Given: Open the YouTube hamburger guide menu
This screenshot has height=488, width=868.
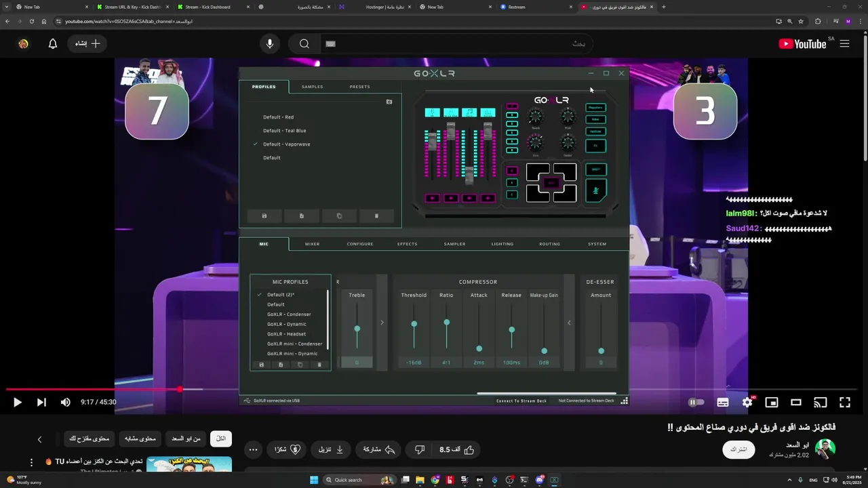Looking at the screenshot, I should click(x=844, y=43).
